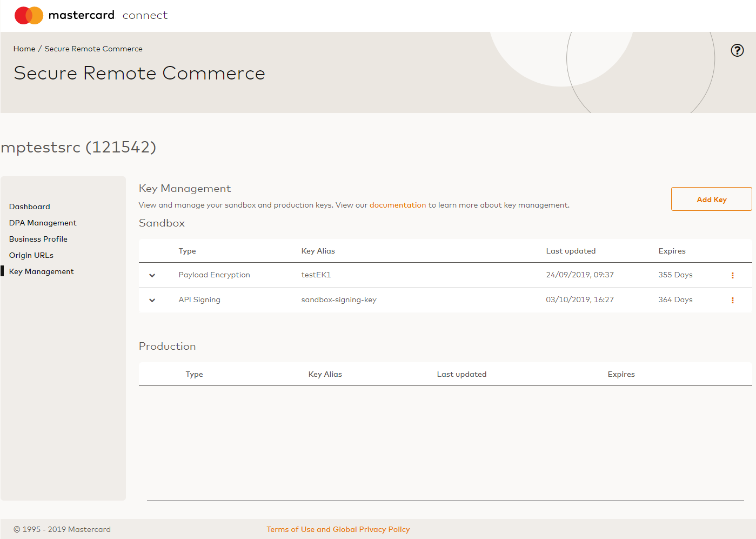Click the 355 Days expiry value
Image resolution: width=756 pixels, height=539 pixels.
pyautogui.click(x=675, y=275)
